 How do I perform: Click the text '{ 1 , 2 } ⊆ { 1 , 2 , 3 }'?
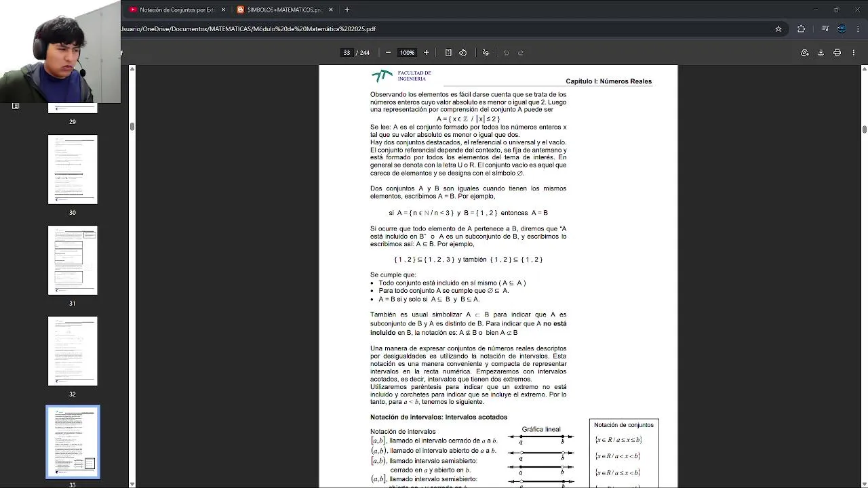(425, 260)
